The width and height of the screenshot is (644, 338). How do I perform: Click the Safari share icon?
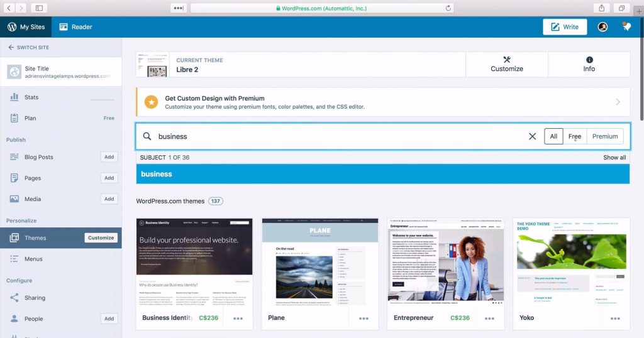pyautogui.click(x=602, y=8)
